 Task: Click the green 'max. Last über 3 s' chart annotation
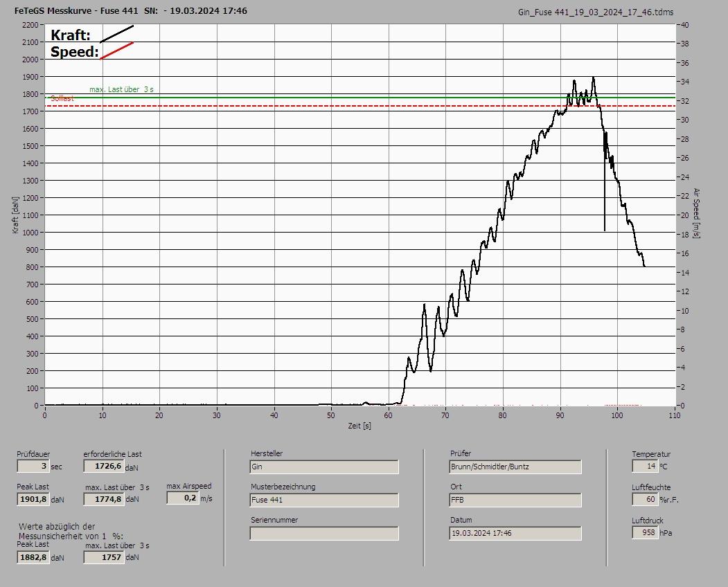pos(121,89)
